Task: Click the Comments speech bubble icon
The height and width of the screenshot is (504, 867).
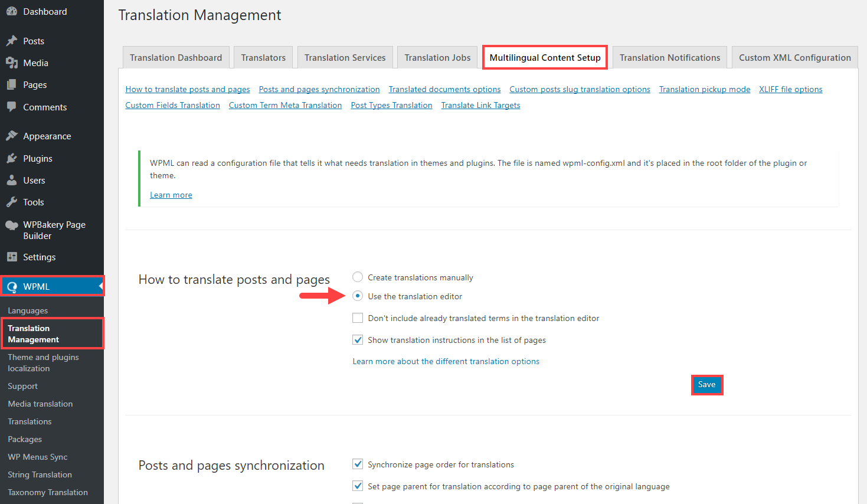Action: (12, 107)
